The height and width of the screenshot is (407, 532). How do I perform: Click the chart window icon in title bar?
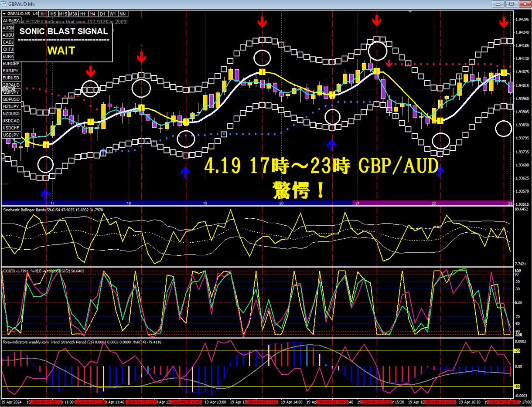point(3,4)
